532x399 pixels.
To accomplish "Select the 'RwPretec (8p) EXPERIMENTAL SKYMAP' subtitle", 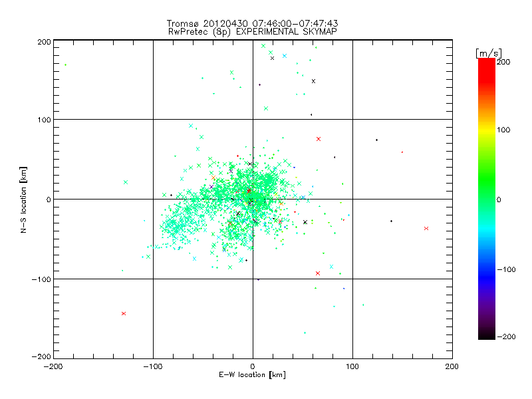I will point(252,32).
